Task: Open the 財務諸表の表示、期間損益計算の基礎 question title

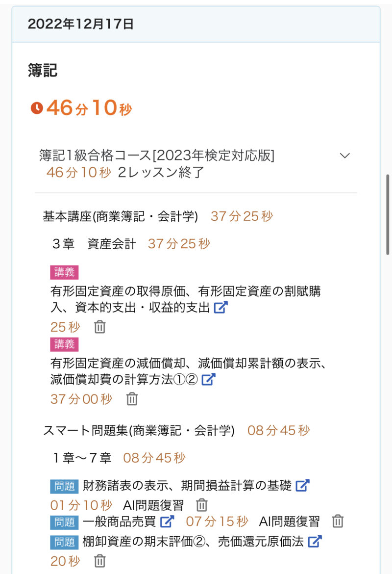Action: tap(187, 486)
